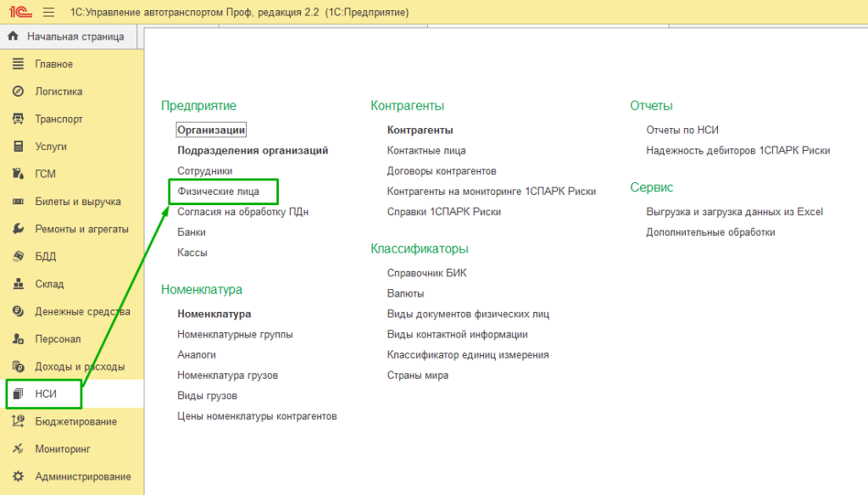868x495 pixels.
Task: Open the hamburger main menu icon
Action: coord(48,13)
